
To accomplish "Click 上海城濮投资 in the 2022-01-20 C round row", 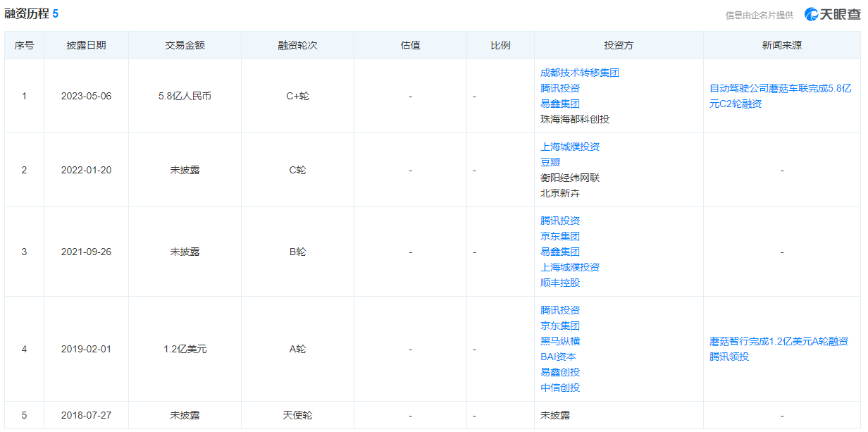I will click(x=570, y=147).
